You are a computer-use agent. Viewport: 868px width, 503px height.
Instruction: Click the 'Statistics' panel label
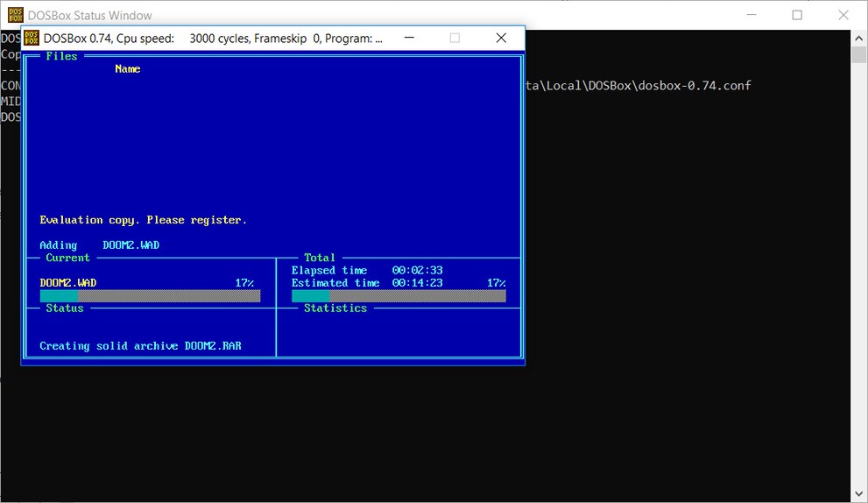tap(335, 308)
